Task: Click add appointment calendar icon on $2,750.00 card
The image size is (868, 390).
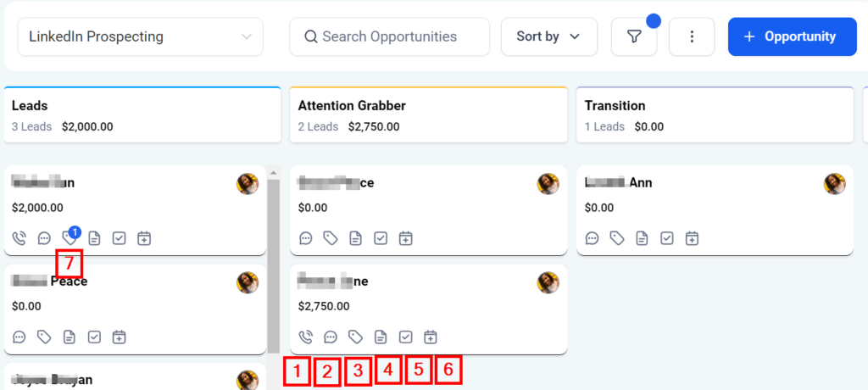Action: [x=431, y=337]
